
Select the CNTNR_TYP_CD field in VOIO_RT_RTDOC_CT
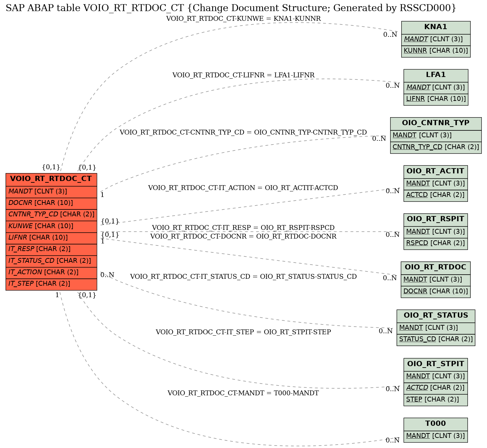point(51,215)
